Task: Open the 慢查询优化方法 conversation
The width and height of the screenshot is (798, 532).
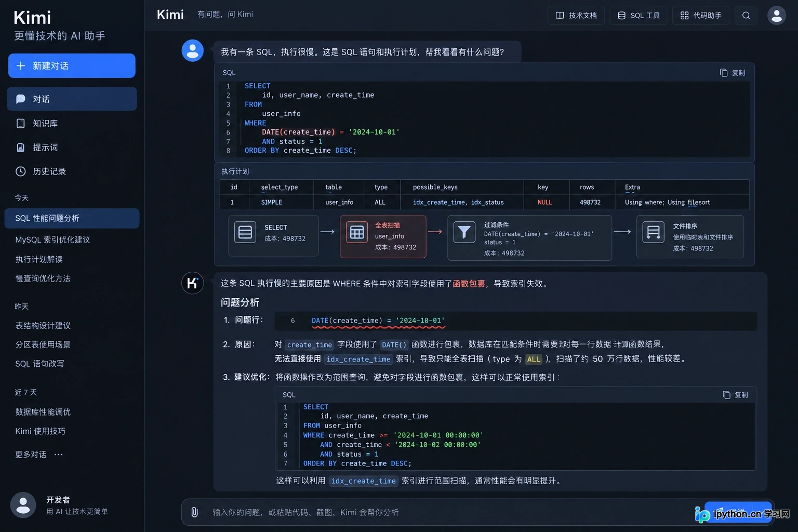Action: [43, 278]
